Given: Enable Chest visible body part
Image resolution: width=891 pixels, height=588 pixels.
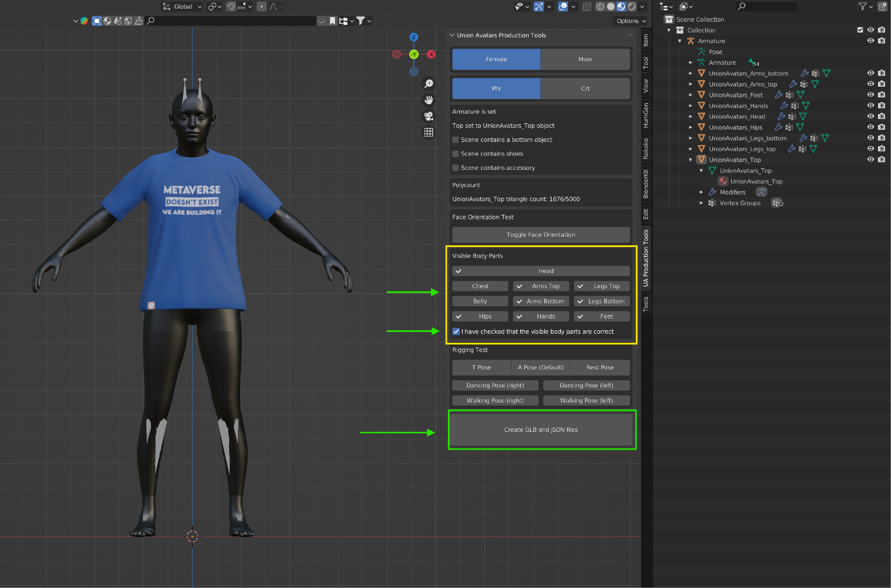Looking at the screenshot, I should (x=480, y=286).
